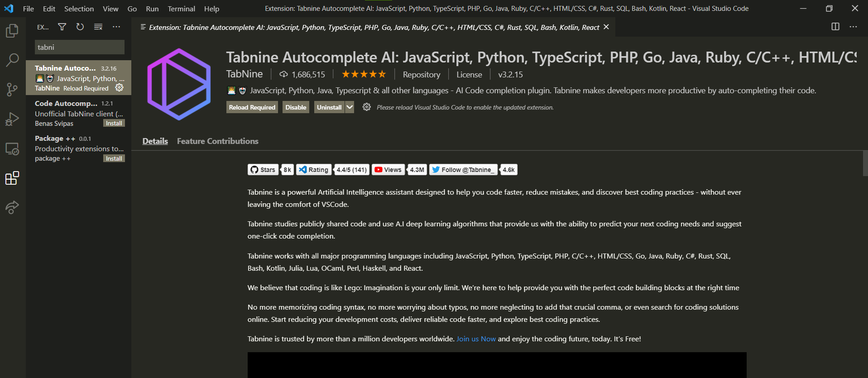Open the Selection menu
Viewport: 868px width, 378px height.
pyautogui.click(x=79, y=9)
